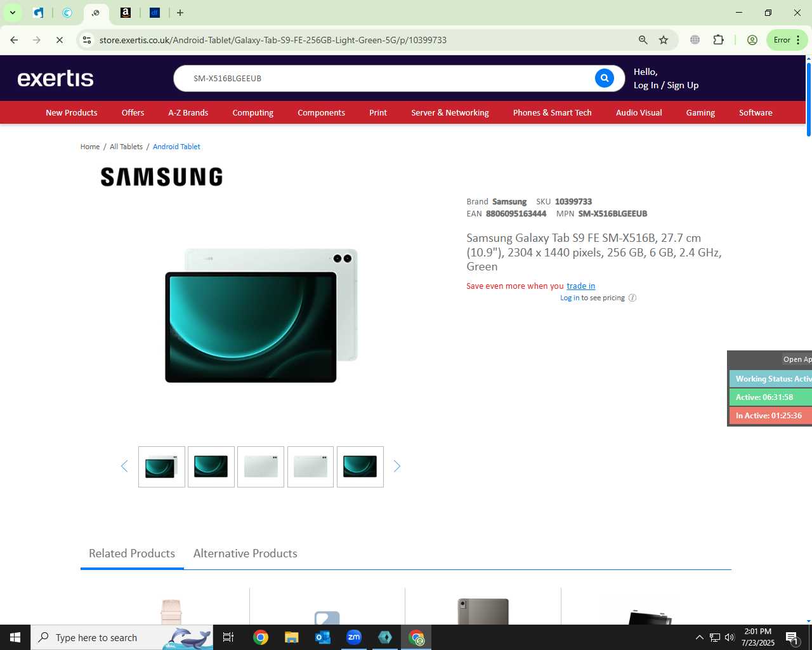The height and width of the screenshot is (650, 812).
Task: Click the SKU 10399733 value
Action: [573, 202]
